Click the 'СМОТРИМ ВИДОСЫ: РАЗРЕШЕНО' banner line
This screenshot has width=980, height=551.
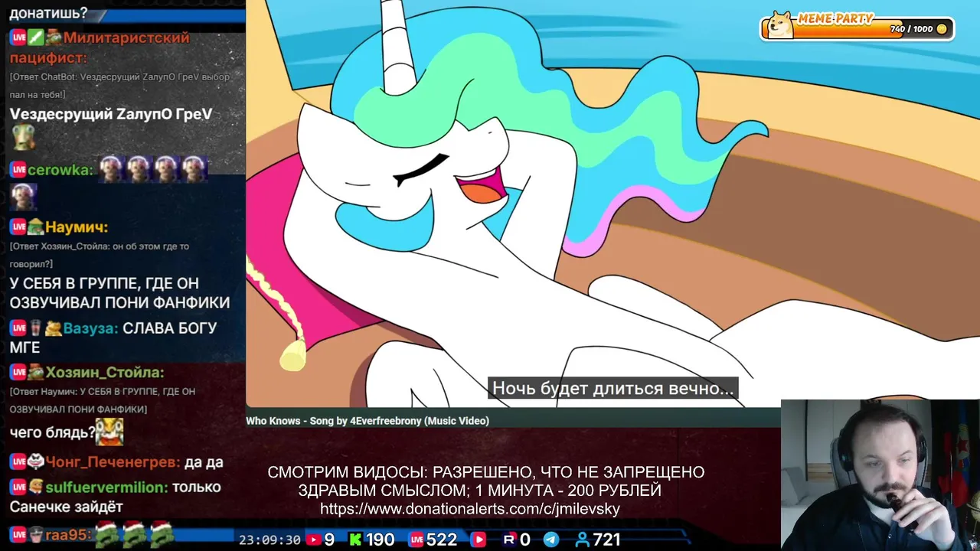[x=486, y=472]
